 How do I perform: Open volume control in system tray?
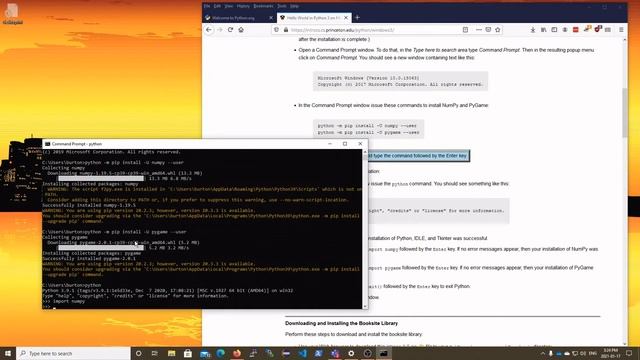tap(583, 353)
